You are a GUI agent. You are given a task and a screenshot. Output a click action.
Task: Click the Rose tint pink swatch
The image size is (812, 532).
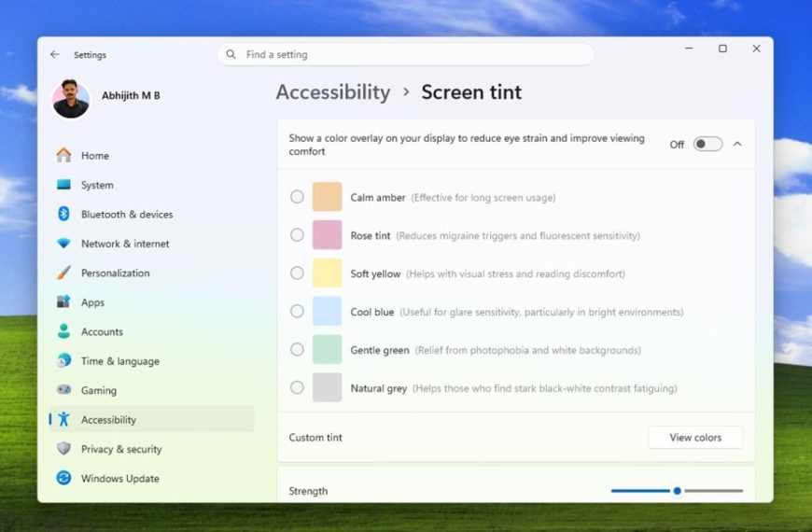(x=327, y=234)
